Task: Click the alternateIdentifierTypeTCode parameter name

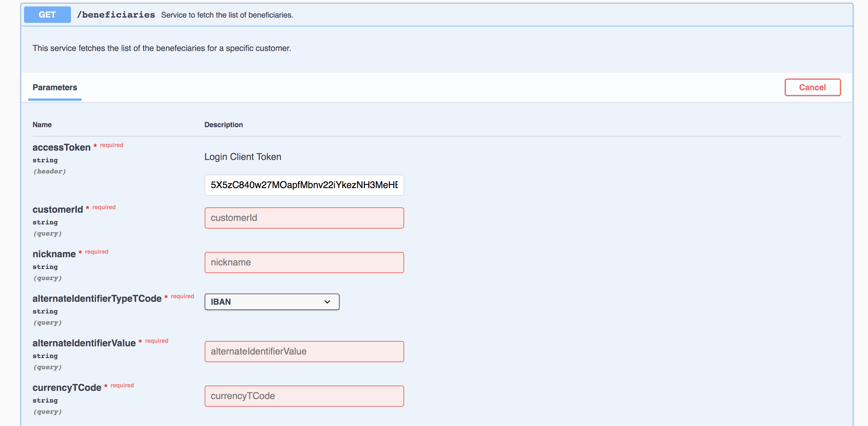Action: (97, 298)
